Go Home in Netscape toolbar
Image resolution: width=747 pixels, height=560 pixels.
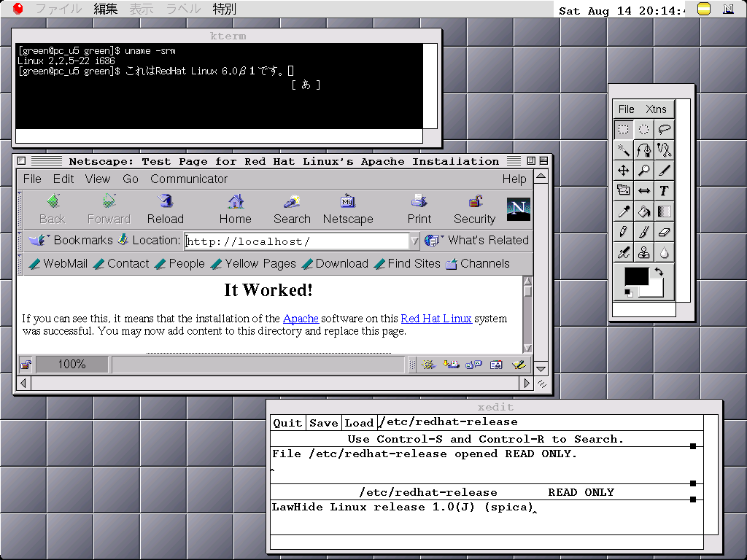tap(236, 209)
